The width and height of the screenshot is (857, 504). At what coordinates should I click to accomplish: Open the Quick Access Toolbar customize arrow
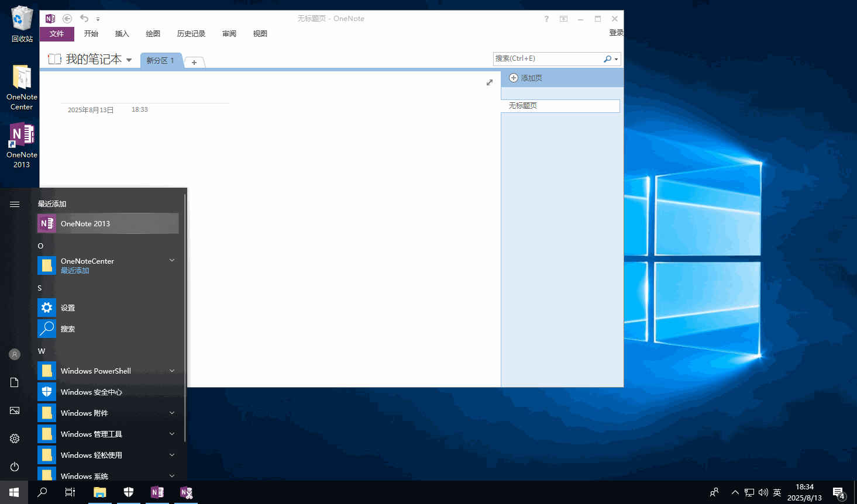point(98,19)
